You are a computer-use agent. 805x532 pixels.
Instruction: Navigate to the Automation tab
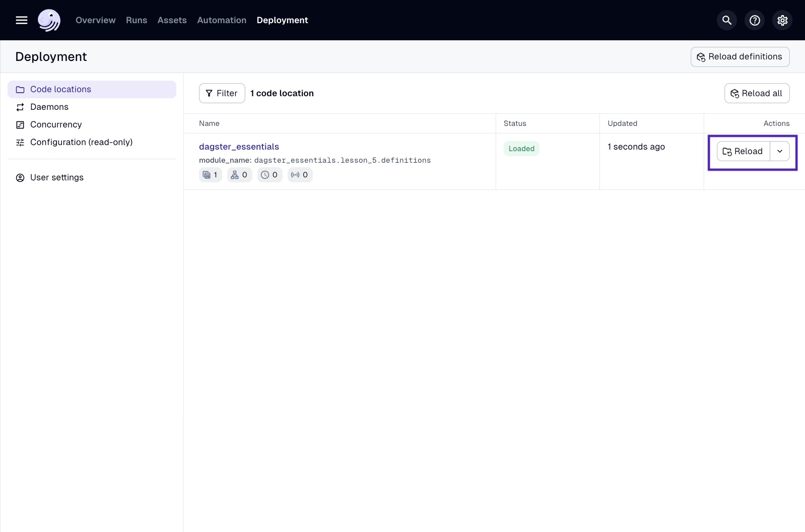222,20
